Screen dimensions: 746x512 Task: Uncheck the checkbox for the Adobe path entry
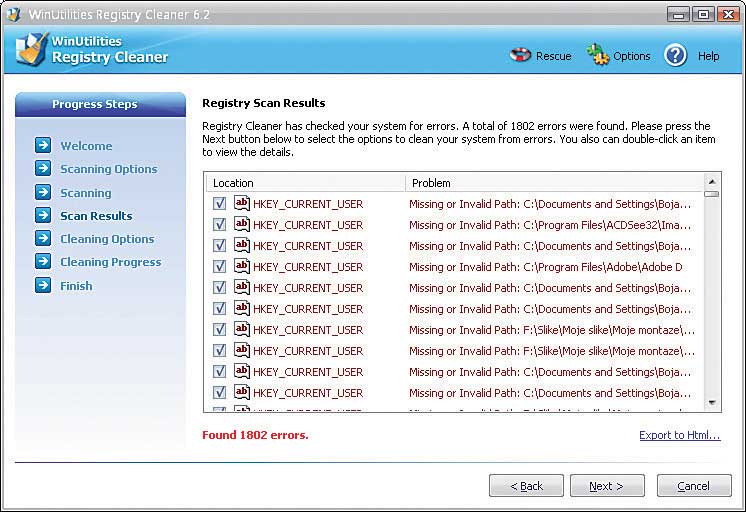(219, 266)
